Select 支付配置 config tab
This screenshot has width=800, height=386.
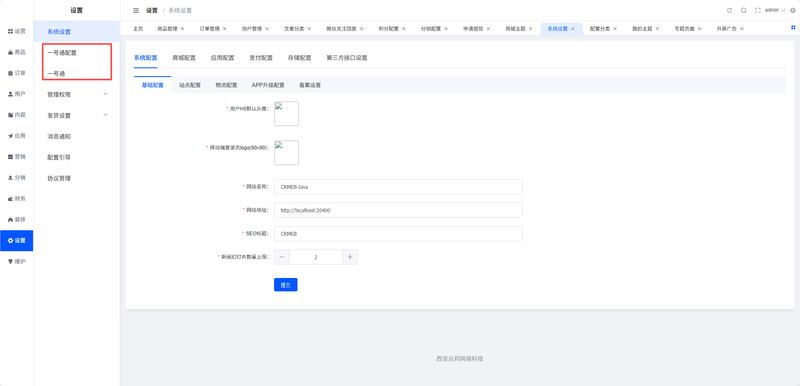[261, 58]
